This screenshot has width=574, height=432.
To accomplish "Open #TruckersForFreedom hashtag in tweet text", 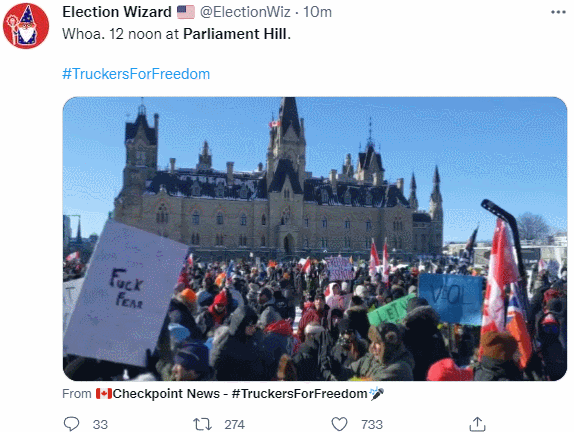I will 136,74.
